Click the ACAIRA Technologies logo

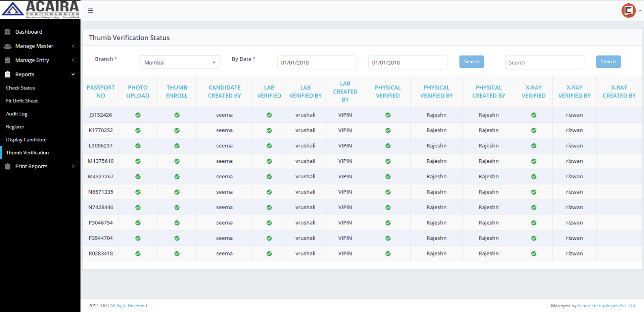pyautogui.click(x=40, y=10)
